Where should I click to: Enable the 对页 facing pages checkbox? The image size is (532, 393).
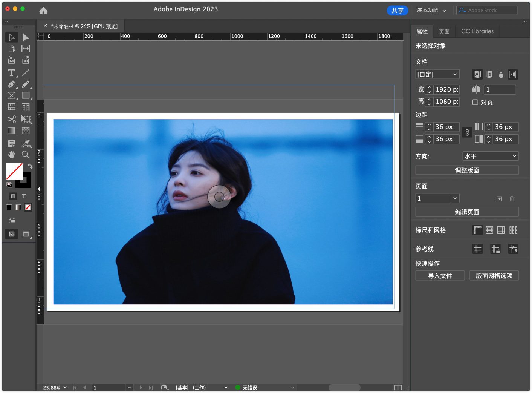point(475,102)
